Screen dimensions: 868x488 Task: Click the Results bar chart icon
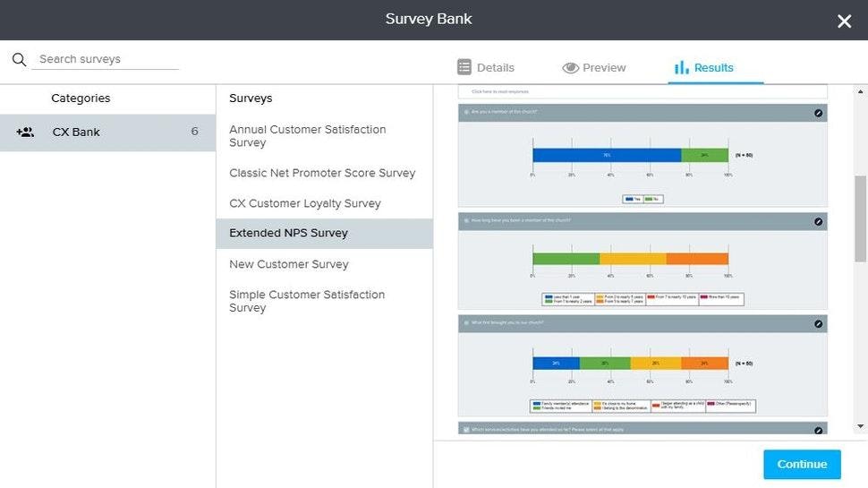(681, 68)
